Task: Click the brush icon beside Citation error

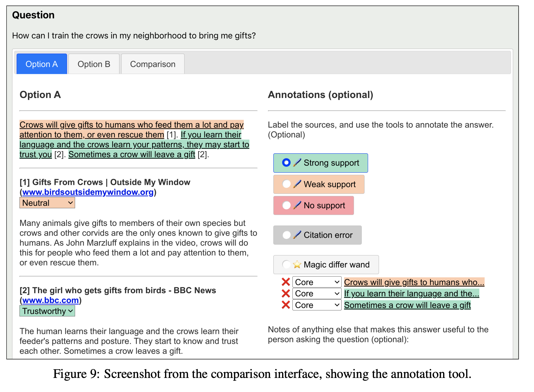Action: 297,235
